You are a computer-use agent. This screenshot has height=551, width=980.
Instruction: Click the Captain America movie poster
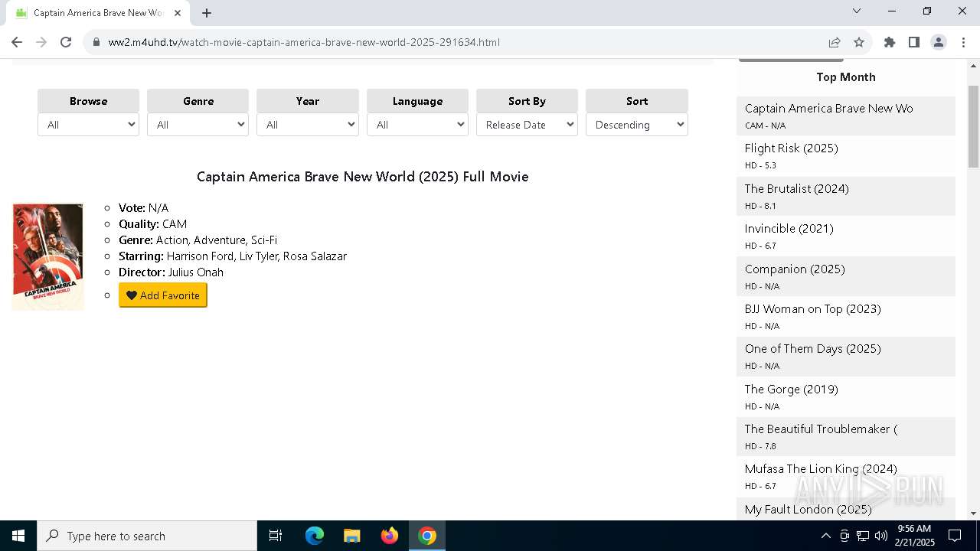(x=47, y=256)
